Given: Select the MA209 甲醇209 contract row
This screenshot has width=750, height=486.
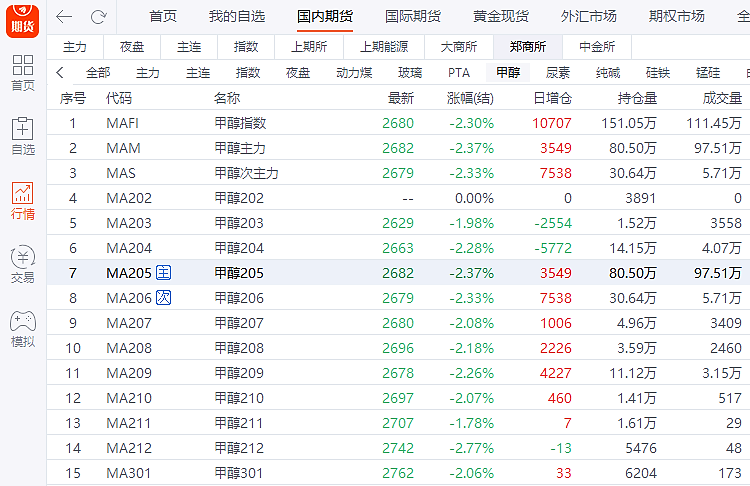Looking at the screenshot, I should (x=240, y=373).
